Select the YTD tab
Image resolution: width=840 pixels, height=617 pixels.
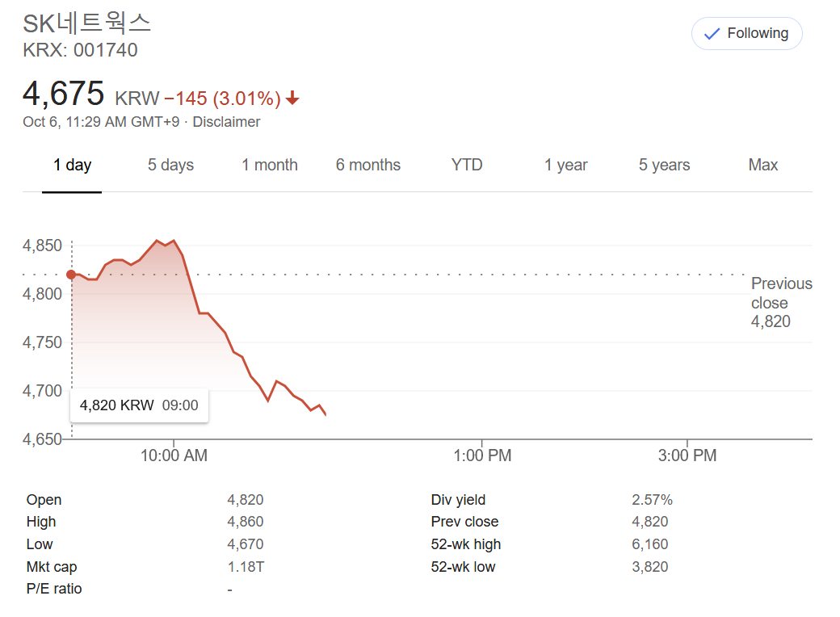coord(467,166)
